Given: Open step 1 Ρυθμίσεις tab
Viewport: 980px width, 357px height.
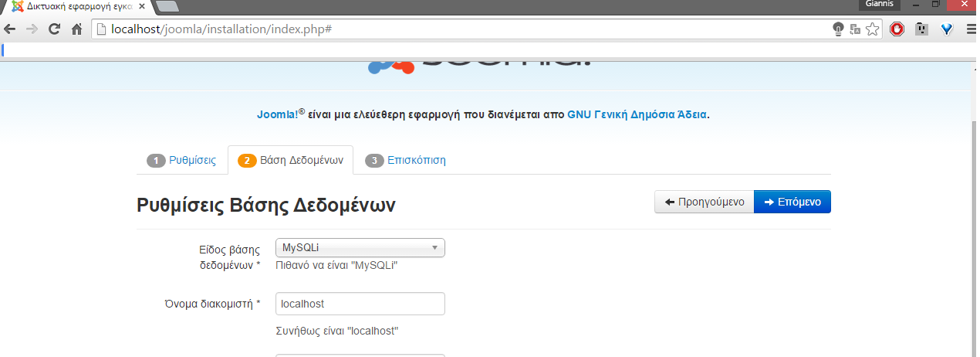Looking at the screenshot, I should [x=182, y=161].
